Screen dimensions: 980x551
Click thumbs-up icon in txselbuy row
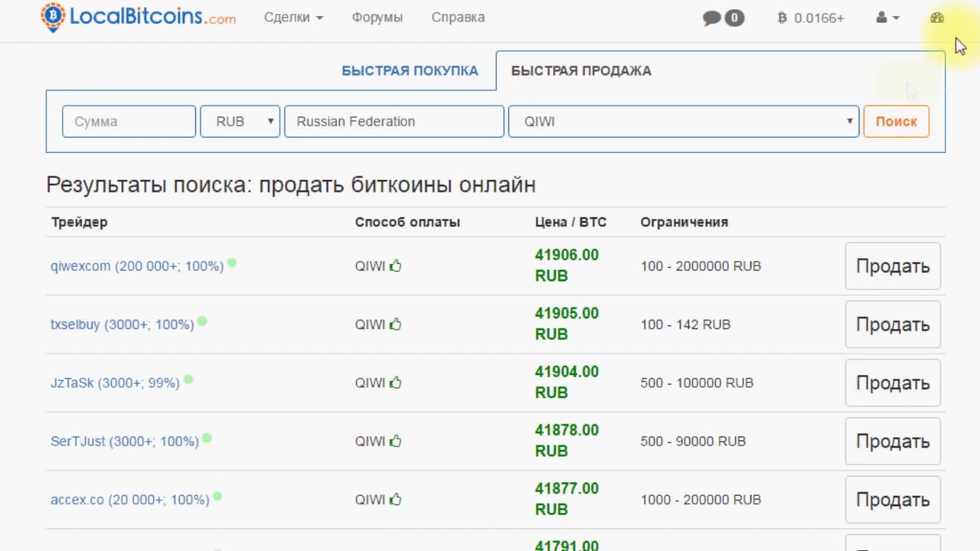pos(395,324)
